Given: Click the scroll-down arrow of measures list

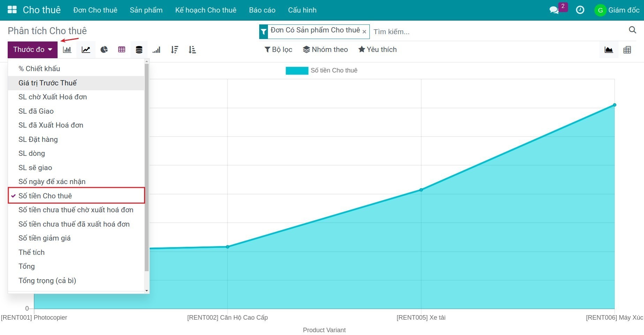Looking at the screenshot, I should pos(147,290).
